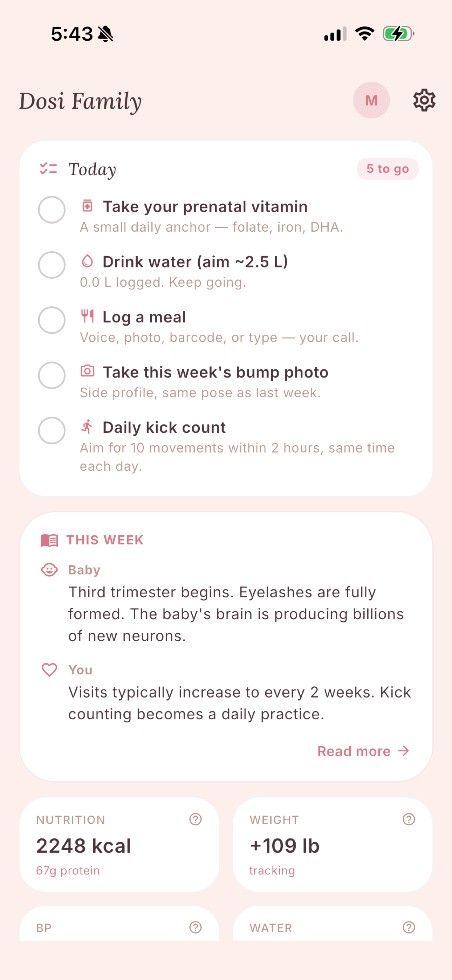Complete the weekly bump photo task
The image size is (452, 980).
click(52, 375)
